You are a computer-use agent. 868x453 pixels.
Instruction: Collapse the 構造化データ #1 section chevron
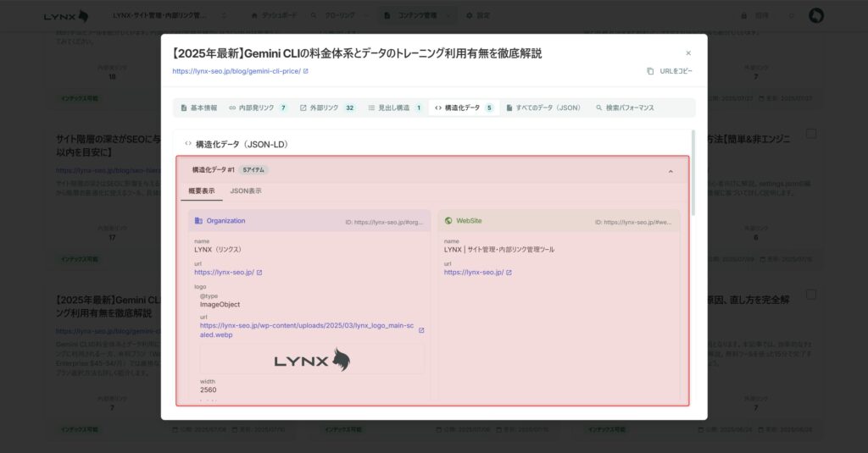point(670,171)
